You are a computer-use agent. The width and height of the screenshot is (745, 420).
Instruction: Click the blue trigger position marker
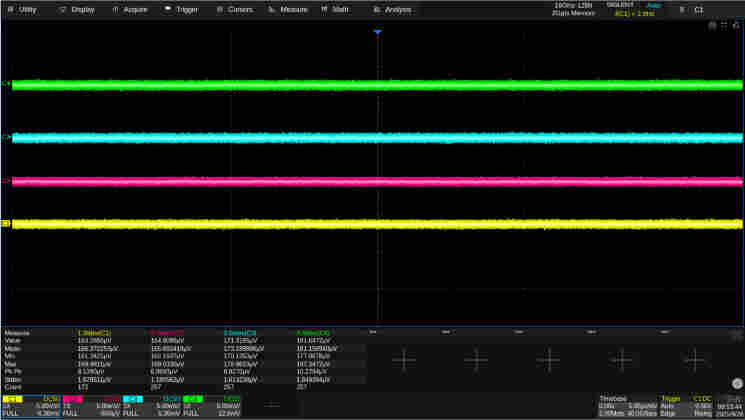[378, 33]
